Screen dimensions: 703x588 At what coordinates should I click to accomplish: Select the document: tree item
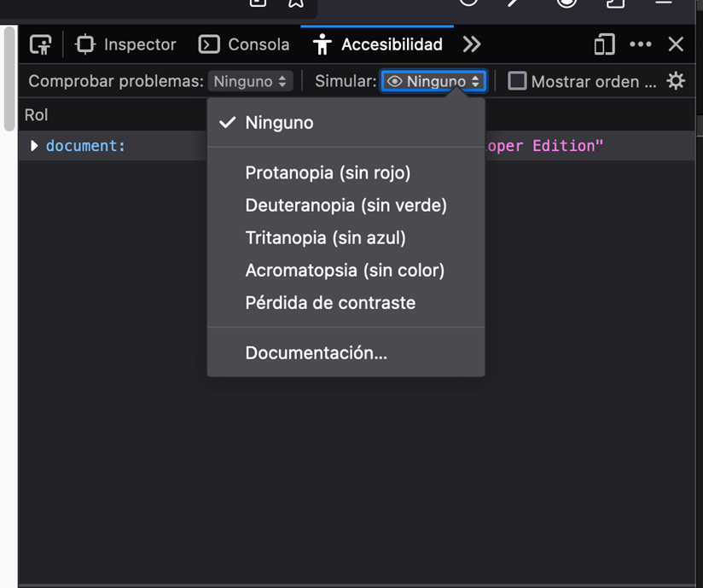click(x=85, y=146)
